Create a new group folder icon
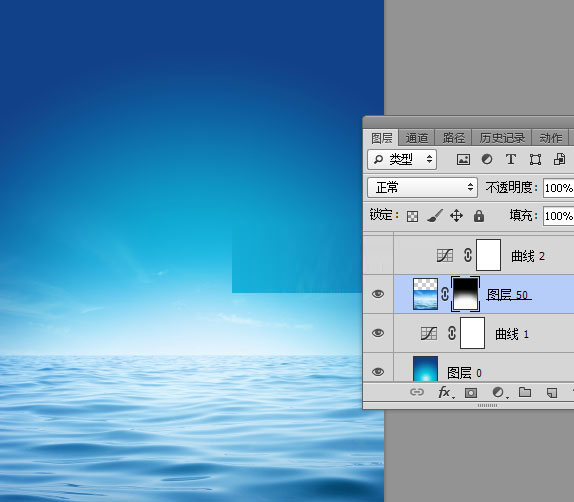Image resolution: width=574 pixels, height=502 pixels. [x=525, y=392]
